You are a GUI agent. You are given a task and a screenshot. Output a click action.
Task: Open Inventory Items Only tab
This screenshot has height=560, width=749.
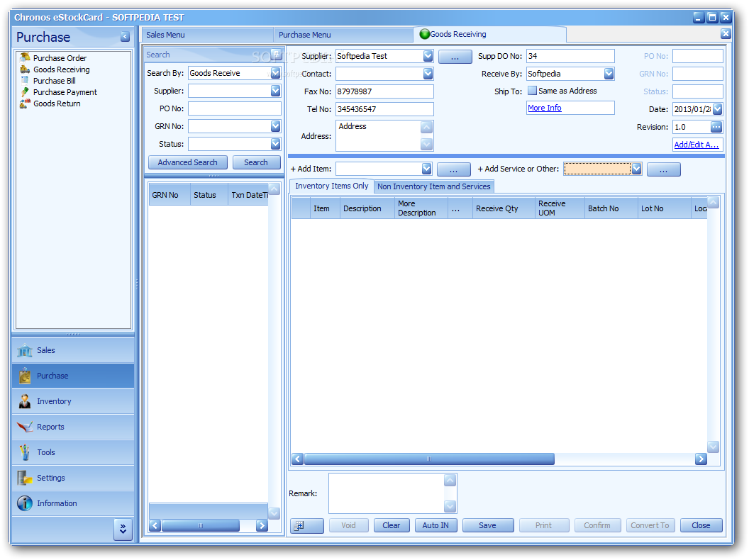pos(331,186)
